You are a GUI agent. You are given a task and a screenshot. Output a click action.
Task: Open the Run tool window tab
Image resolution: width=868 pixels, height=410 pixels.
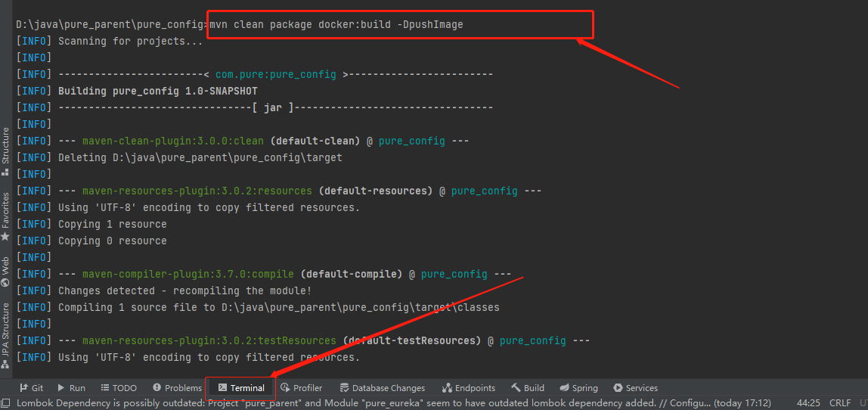[x=71, y=388]
